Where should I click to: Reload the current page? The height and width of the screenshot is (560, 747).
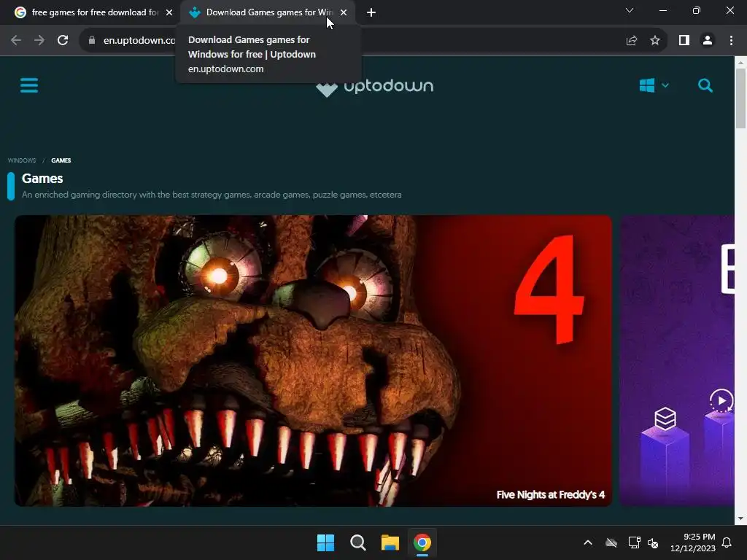[63, 41]
